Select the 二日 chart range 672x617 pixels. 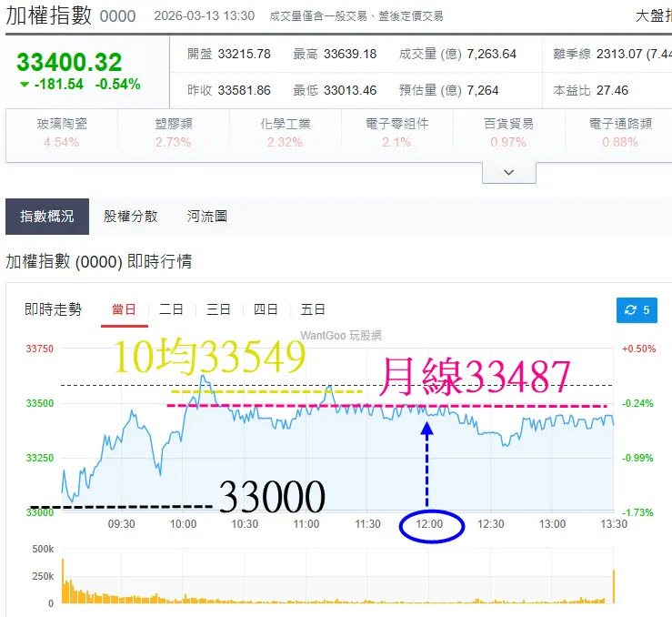171,309
